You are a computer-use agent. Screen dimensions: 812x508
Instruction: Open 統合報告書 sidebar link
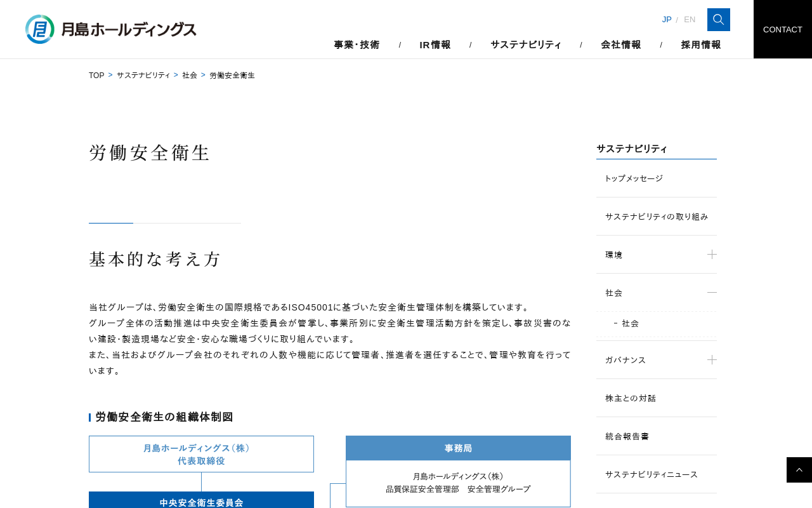(x=627, y=436)
